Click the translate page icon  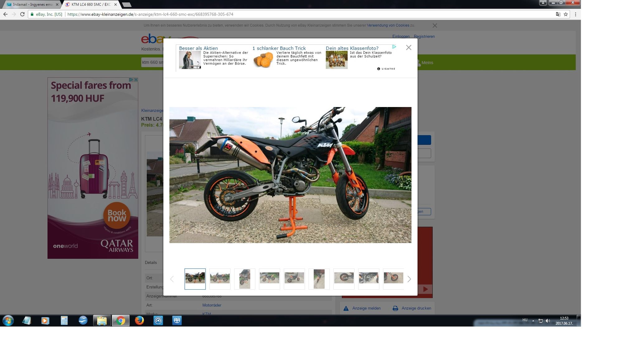coord(558,14)
